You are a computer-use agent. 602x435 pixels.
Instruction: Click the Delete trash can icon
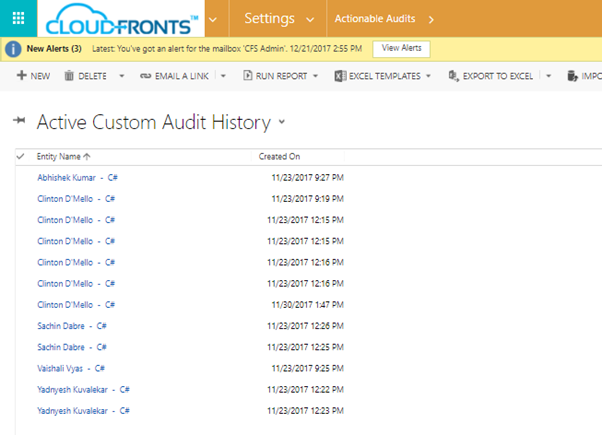click(69, 76)
